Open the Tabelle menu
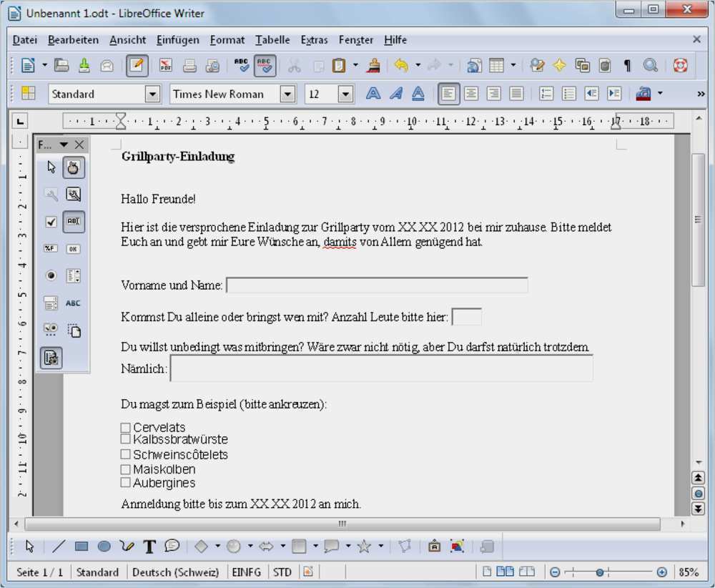Image resolution: width=715 pixels, height=588 pixels. [272, 40]
